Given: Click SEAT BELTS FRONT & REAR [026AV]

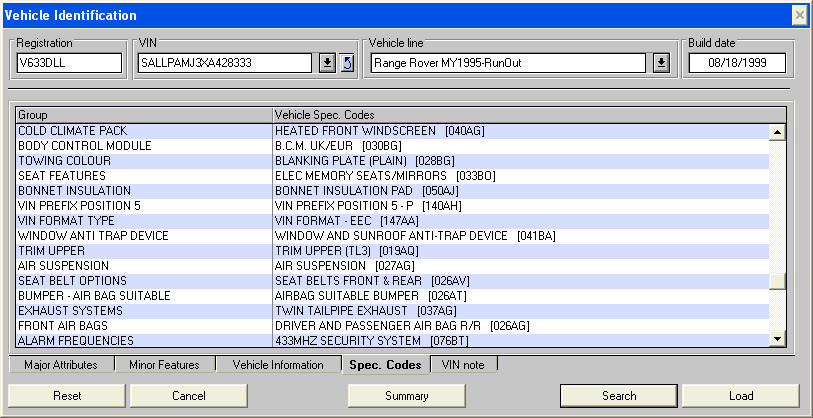Looking at the screenshot, I should pos(372,281).
